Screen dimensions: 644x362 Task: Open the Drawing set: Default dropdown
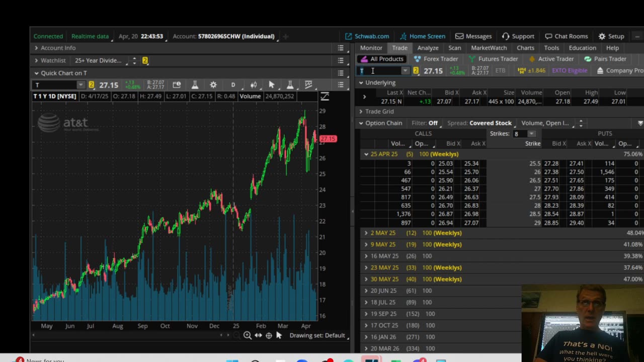click(x=319, y=335)
